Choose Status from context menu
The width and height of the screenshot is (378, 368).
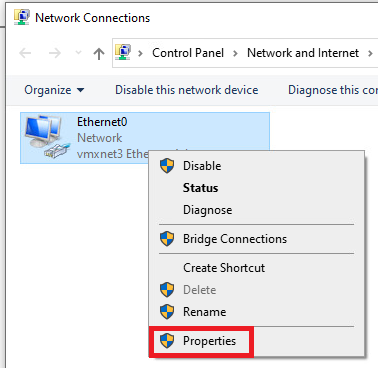[201, 188]
